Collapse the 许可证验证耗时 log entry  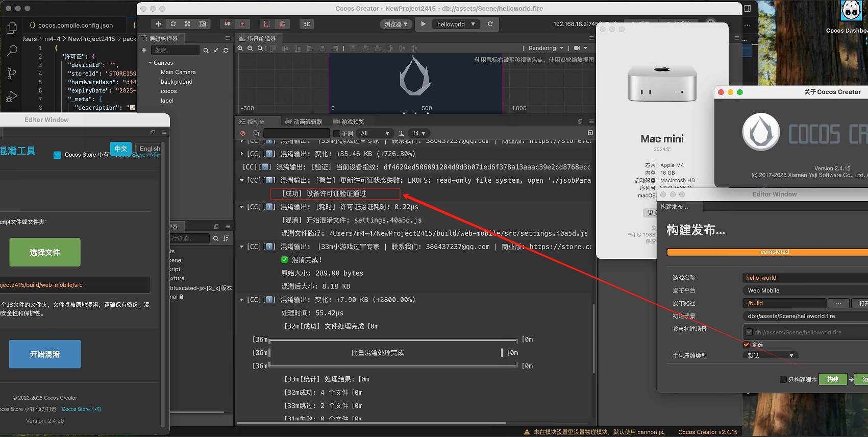(x=241, y=207)
